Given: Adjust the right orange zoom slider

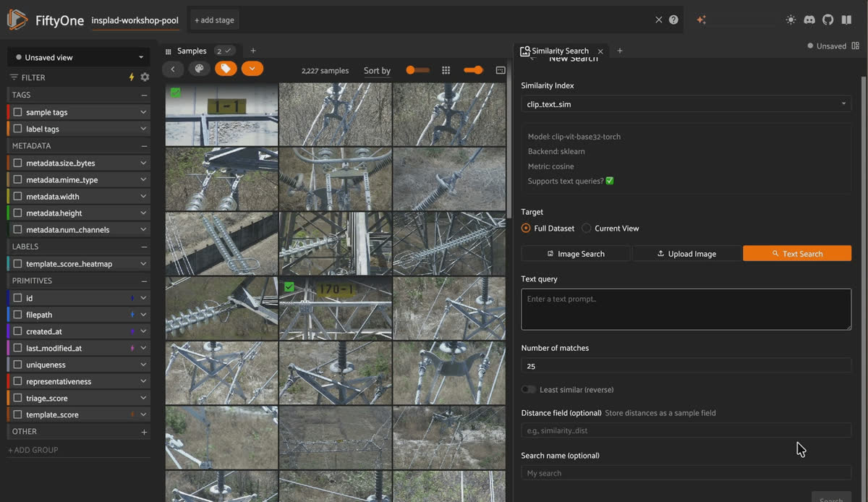Looking at the screenshot, I should tap(473, 70).
